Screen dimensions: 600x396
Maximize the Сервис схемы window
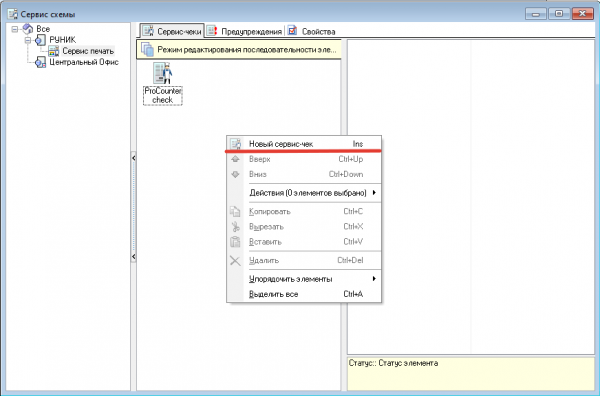pyautogui.click(x=559, y=14)
